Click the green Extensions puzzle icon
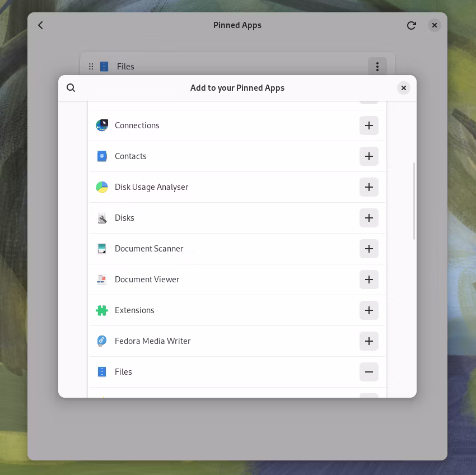This screenshot has height=475, width=476. 102,310
